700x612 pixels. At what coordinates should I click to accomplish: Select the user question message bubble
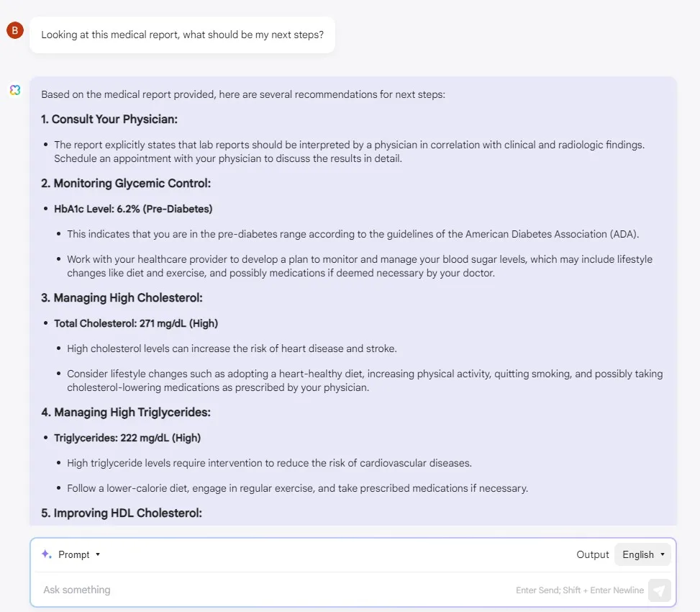182,35
